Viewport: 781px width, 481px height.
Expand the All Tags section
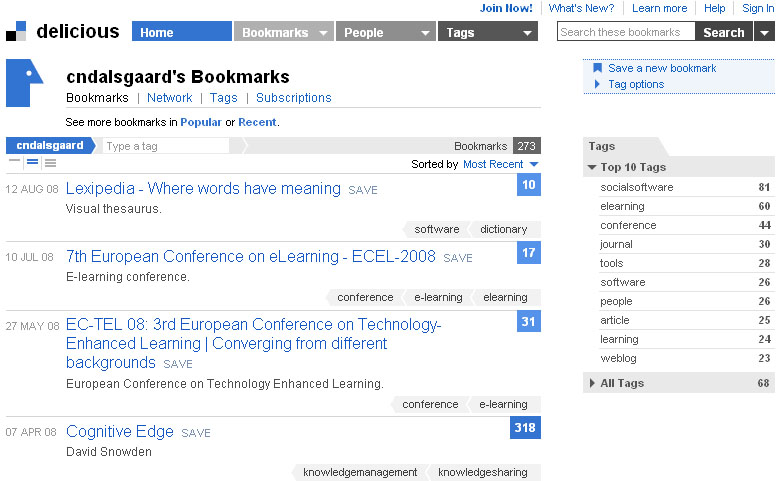click(592, 383)
